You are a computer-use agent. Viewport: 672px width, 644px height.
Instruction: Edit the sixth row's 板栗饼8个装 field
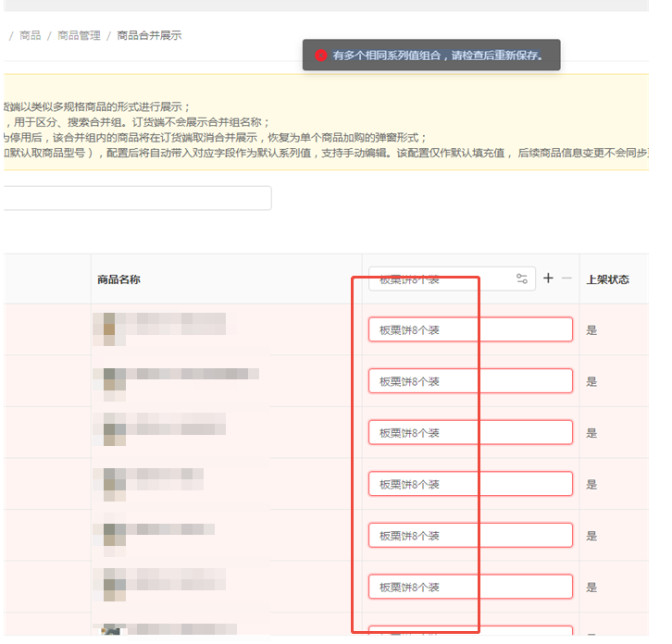pyautogui.click(x=470, y=587)
